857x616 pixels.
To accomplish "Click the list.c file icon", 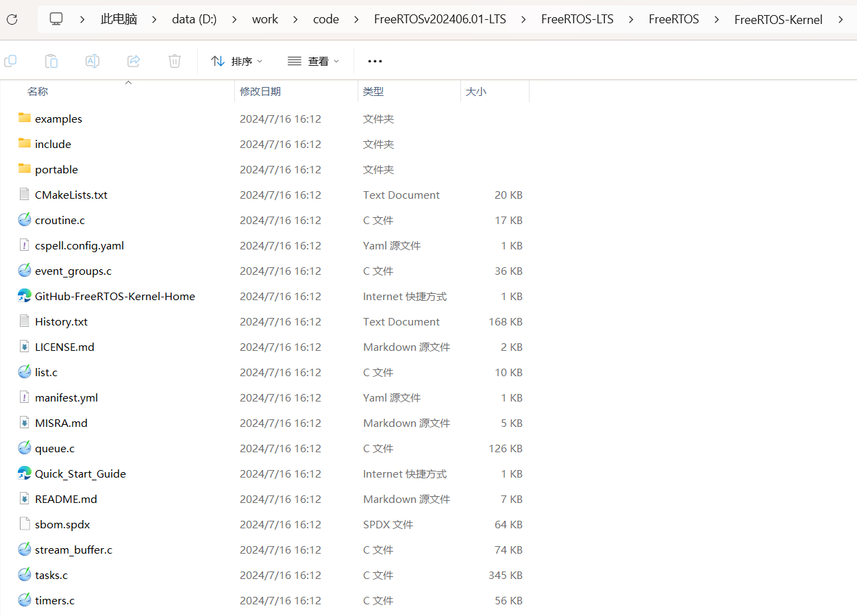I will point(25,371).
